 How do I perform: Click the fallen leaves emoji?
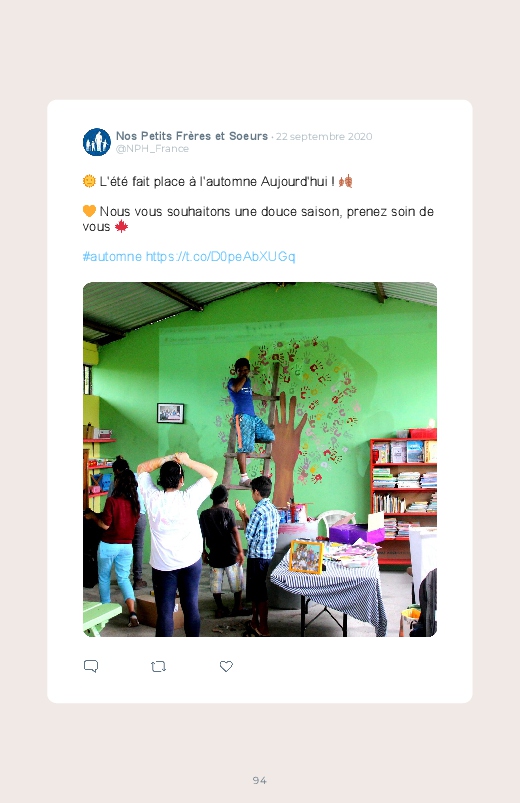pyautogui.click(x=346, y=181)
